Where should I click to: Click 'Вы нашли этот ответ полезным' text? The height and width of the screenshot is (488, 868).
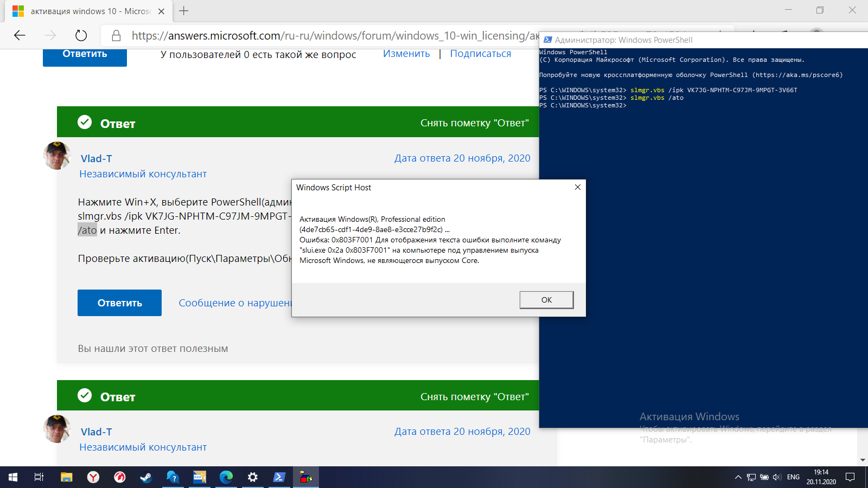click(153, 349)
